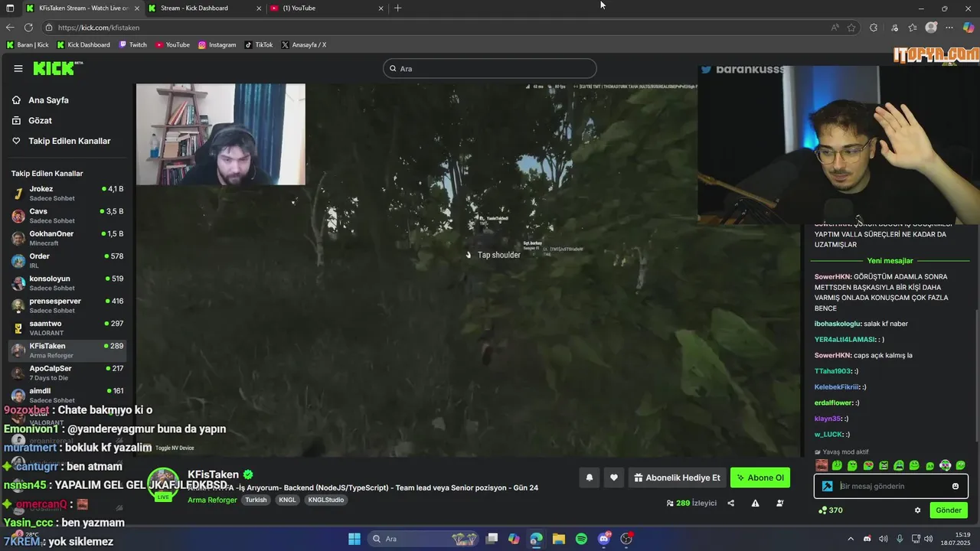Click the Windows taskbar search box

tap(423, 539)
